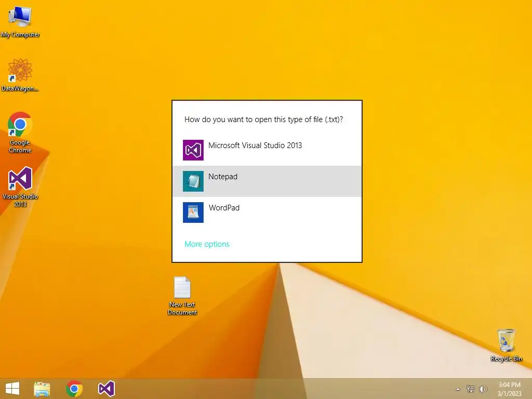Select the Google Chrome desktop shortcut
532x399 pixels.
point(20,132)
